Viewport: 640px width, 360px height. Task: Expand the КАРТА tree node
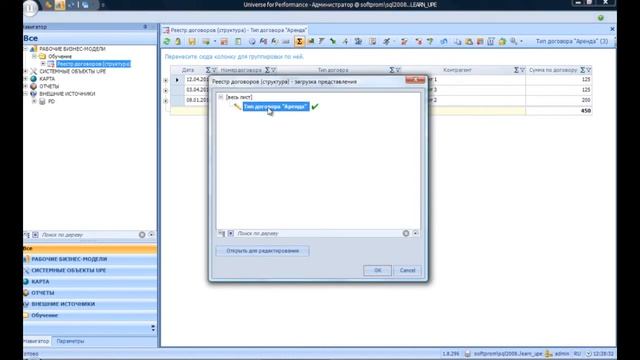26,79
